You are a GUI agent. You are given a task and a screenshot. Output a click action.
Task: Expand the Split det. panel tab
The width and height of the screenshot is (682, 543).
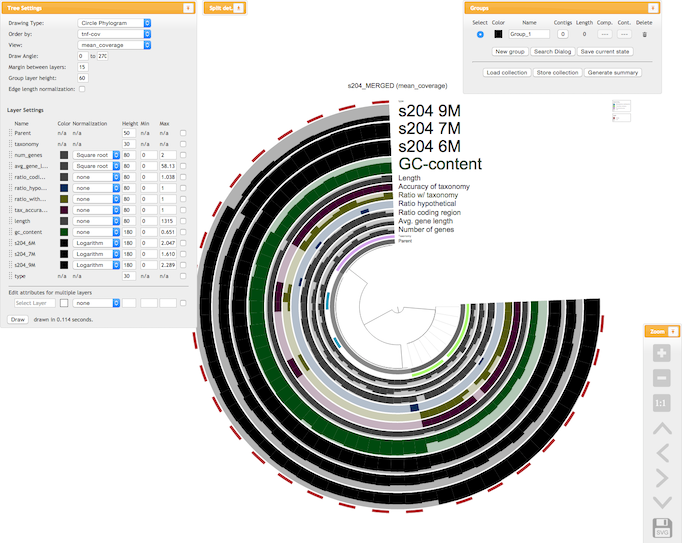click(238, 8)
